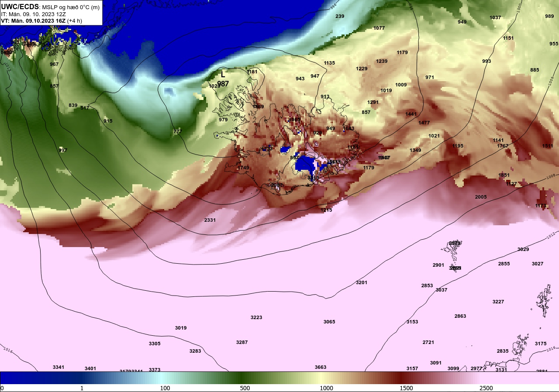Click the '3175' height value
Viewport: 559px width, 392px height.
click(x=541, y=344)
